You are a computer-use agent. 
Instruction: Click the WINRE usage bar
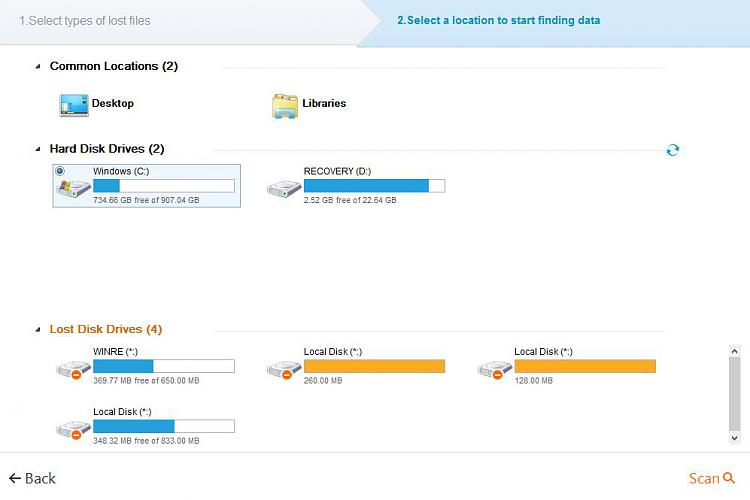164,366
